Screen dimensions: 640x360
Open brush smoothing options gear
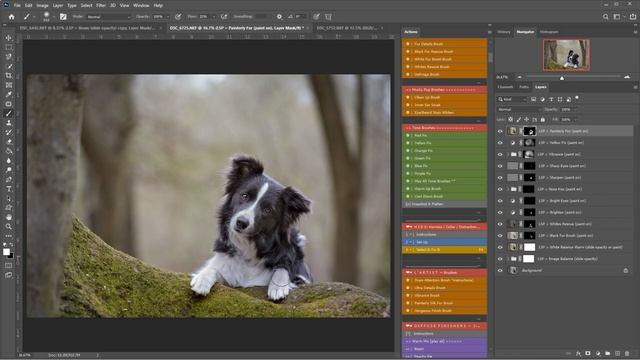tap(279, 17)
